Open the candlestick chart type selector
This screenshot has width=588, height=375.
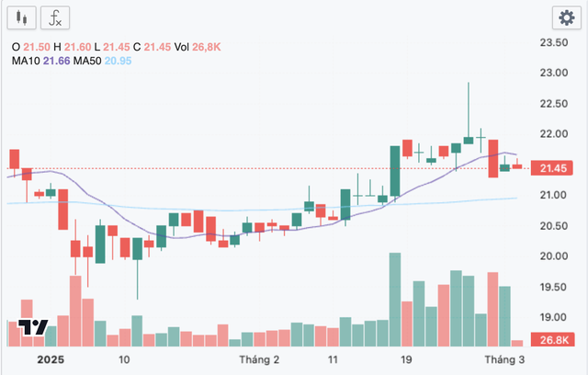point(22,17)
